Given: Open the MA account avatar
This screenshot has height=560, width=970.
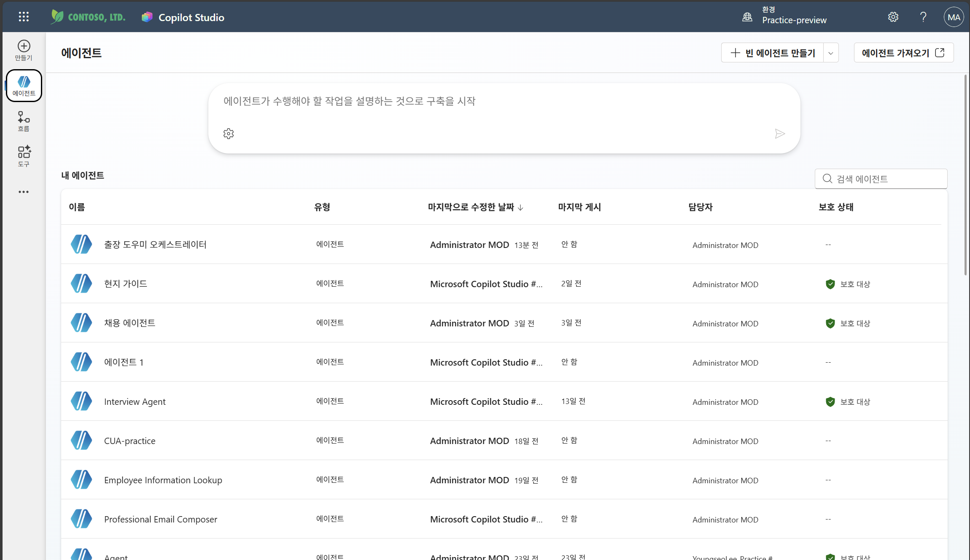Looking at the screenshot, I should [x=954, y=17].
